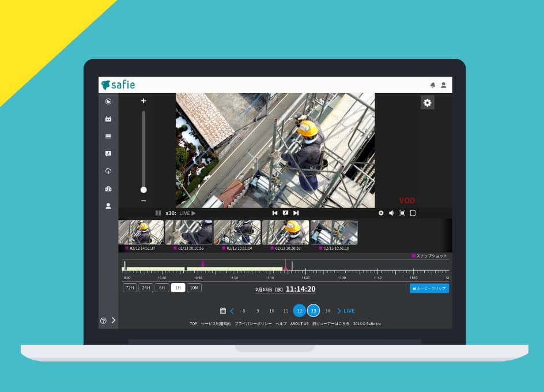This screenshot has width=544, height=392.
Task: Open snapshot thumbnail 02/13 10:51:18
Action: [x=334, y=235]
